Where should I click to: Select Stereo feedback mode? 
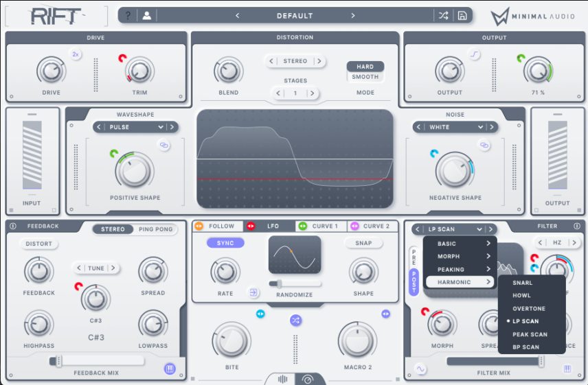[x=113, y=229]
